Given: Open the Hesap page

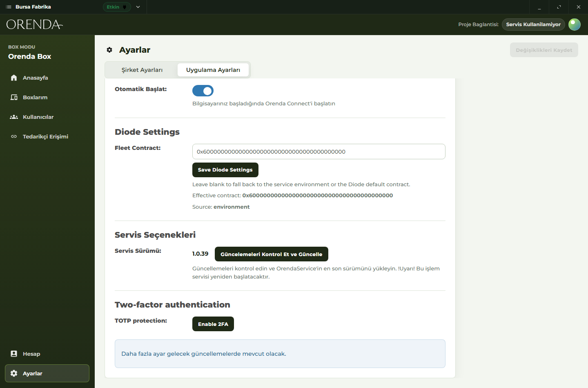Looking at the screenshot, I should coord(47,354).
